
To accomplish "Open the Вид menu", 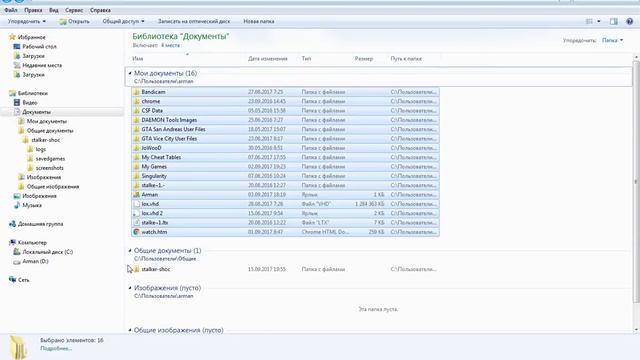I will 54,10.
